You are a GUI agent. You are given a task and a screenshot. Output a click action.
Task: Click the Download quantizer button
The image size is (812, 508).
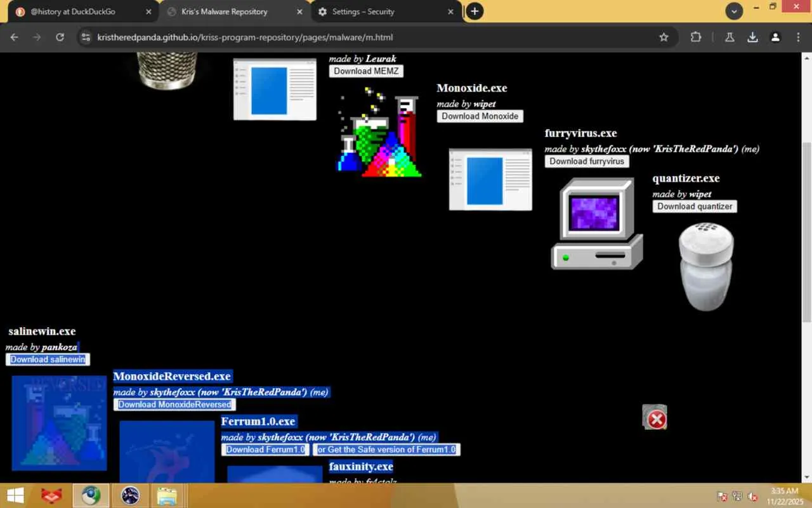(x=695, y=206)
